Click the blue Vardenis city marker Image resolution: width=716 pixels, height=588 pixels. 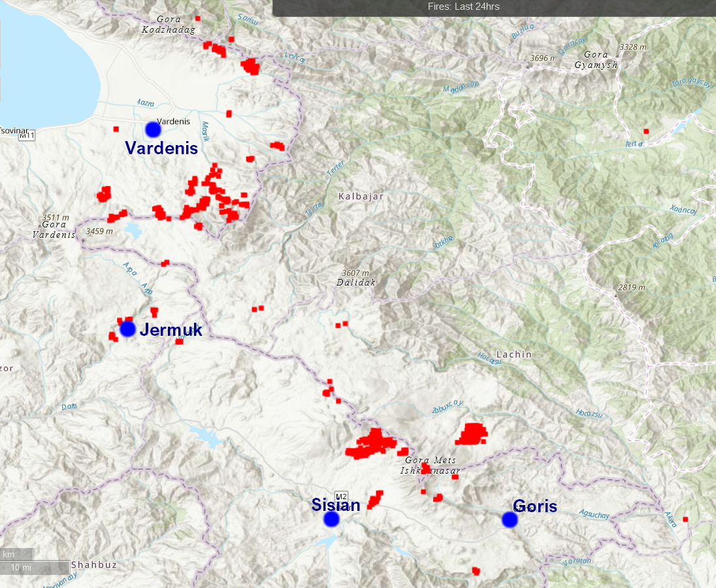(x=153, y=129)
